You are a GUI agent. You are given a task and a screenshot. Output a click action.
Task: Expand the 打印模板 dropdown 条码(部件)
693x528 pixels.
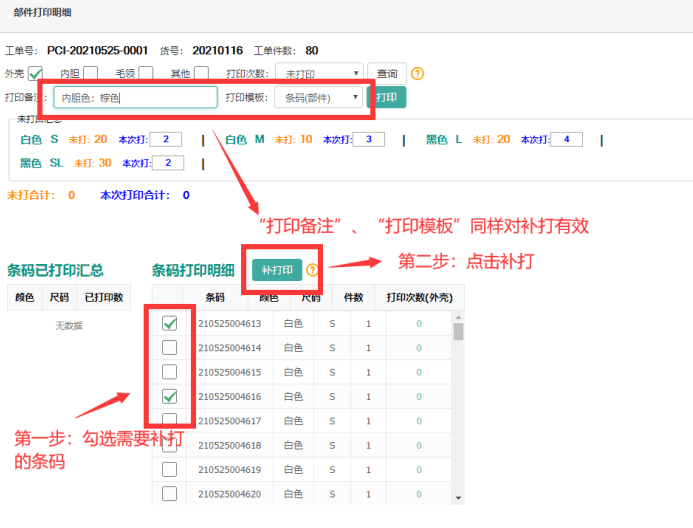point(317,97)
